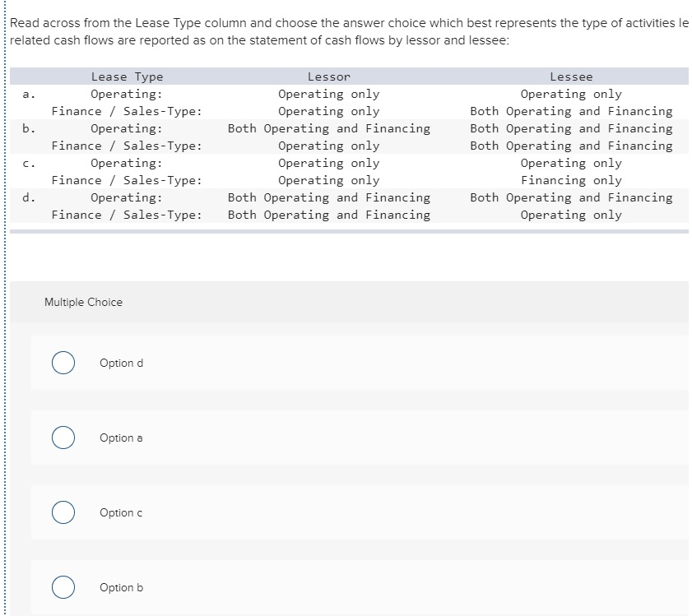Click row a 'Operating:' lease type cell

127,94
